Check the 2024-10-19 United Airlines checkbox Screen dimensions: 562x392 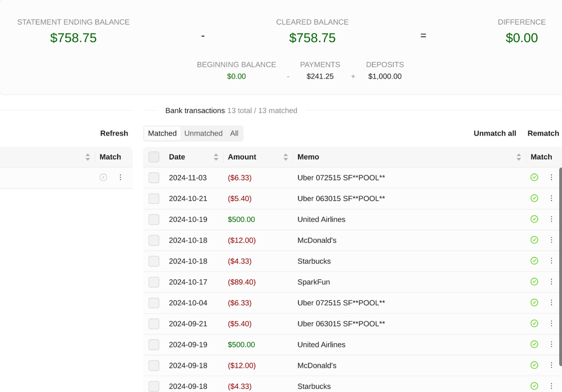[x=154, y=219]
